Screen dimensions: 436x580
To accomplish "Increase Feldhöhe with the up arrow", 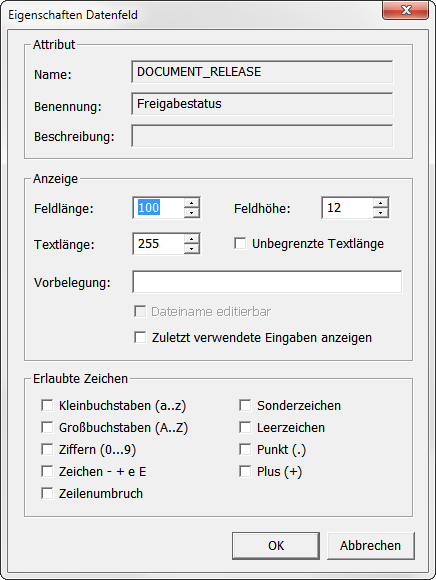I will point(381,203).
